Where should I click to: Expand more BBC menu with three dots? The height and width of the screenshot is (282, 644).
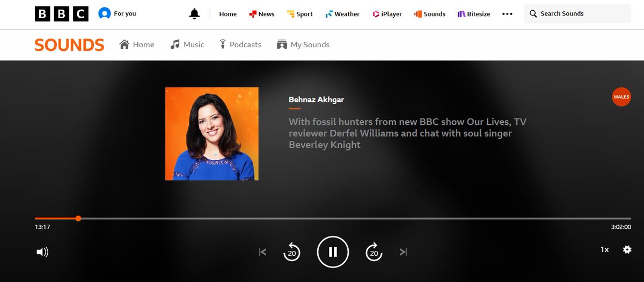507,14
